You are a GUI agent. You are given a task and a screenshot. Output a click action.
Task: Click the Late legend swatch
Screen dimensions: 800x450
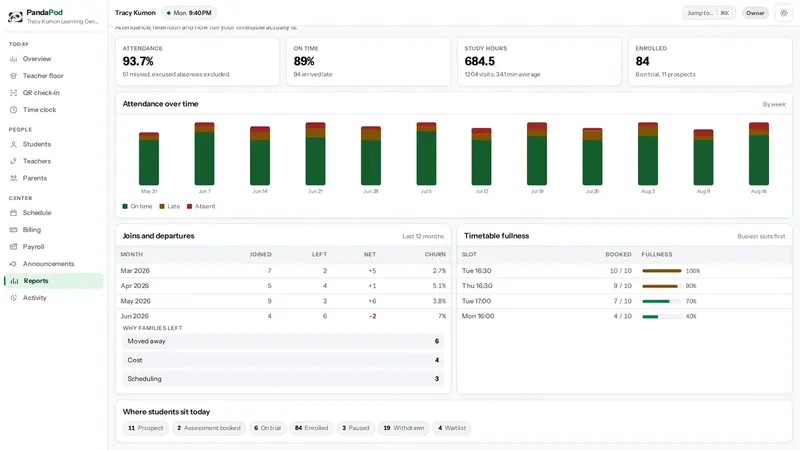click(162, 207)
